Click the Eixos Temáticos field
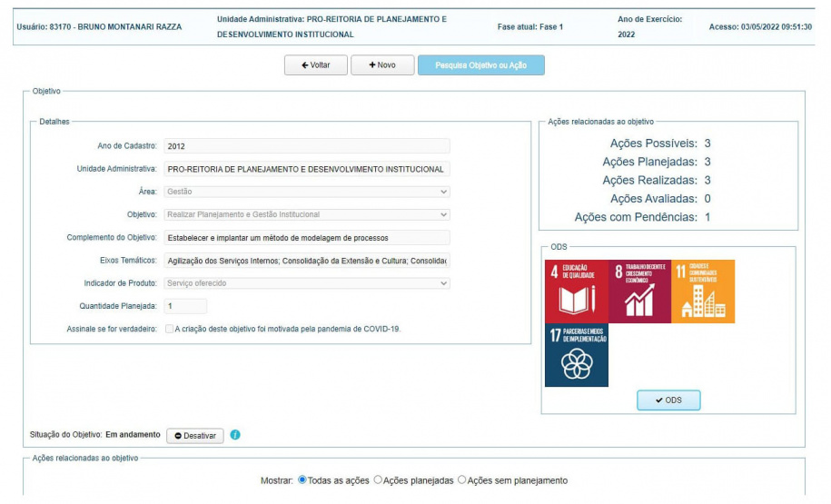Viewport: 831px width, 504px height. (x=307, y=261)
